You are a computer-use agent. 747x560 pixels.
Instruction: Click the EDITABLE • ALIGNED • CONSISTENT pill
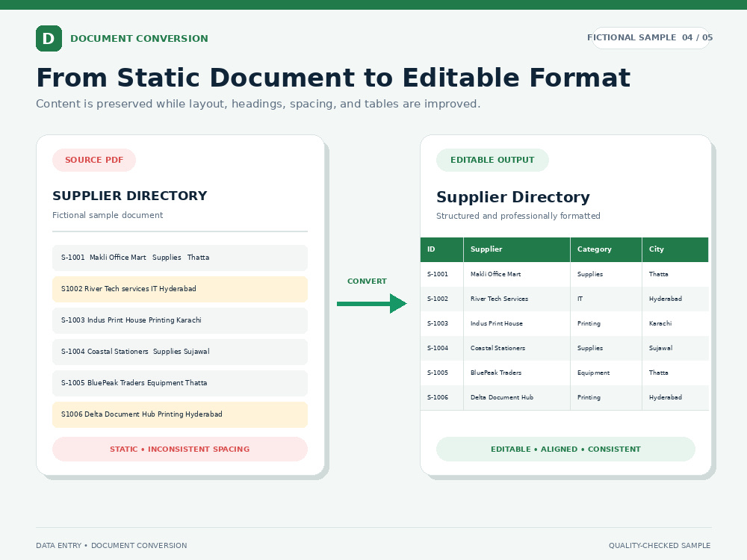click(565, 449)
